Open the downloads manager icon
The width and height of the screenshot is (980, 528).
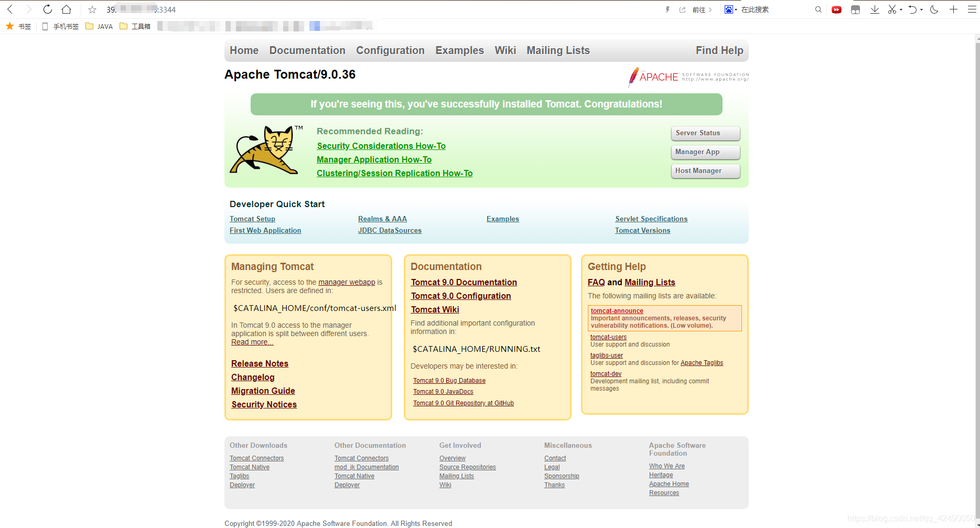[x=875, y=9]
